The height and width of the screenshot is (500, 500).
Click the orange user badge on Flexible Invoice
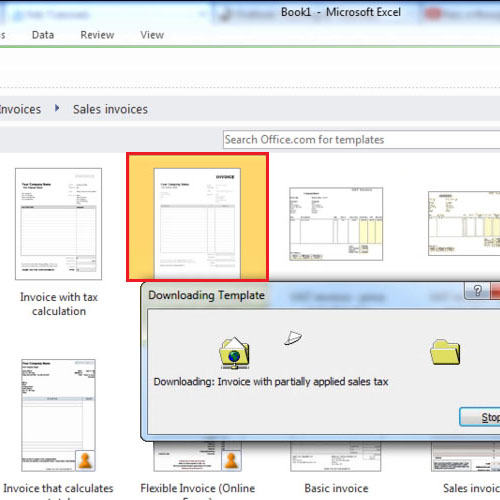coord(231,460)
